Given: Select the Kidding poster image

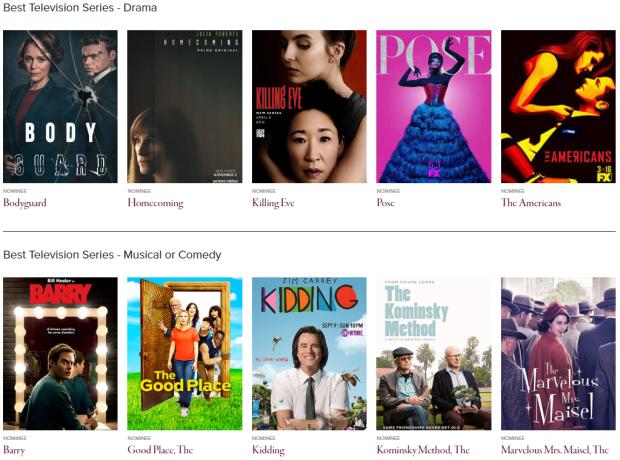Looking at the screenshot, I should click(x=309, y=354).
